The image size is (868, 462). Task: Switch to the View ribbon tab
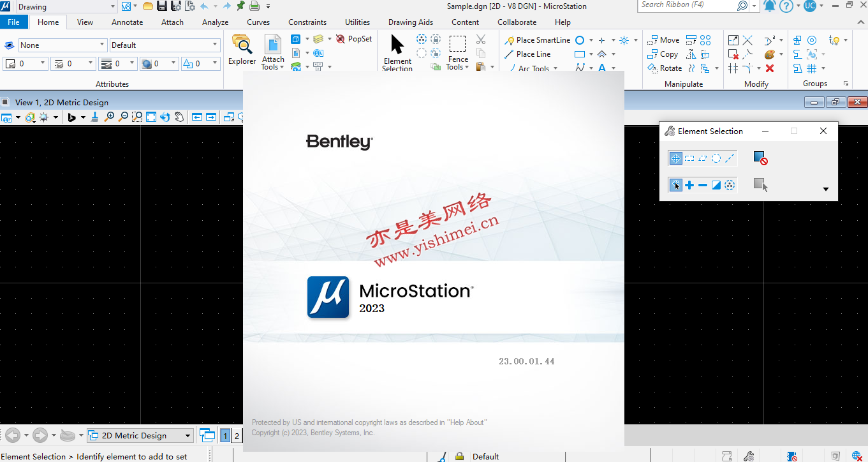pyautogui.click(x=85, y=22)
